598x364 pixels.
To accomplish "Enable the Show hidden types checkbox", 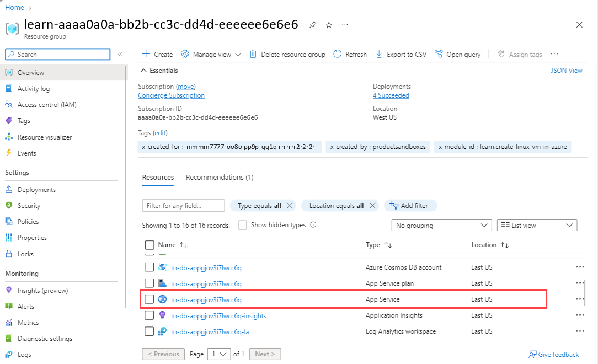I will [242, 225].
